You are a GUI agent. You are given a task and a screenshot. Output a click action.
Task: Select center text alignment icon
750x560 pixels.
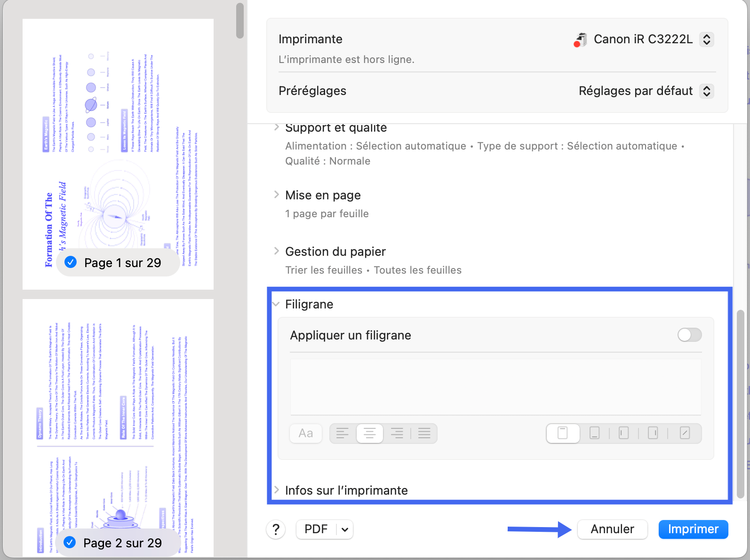[x=370, y=433]
